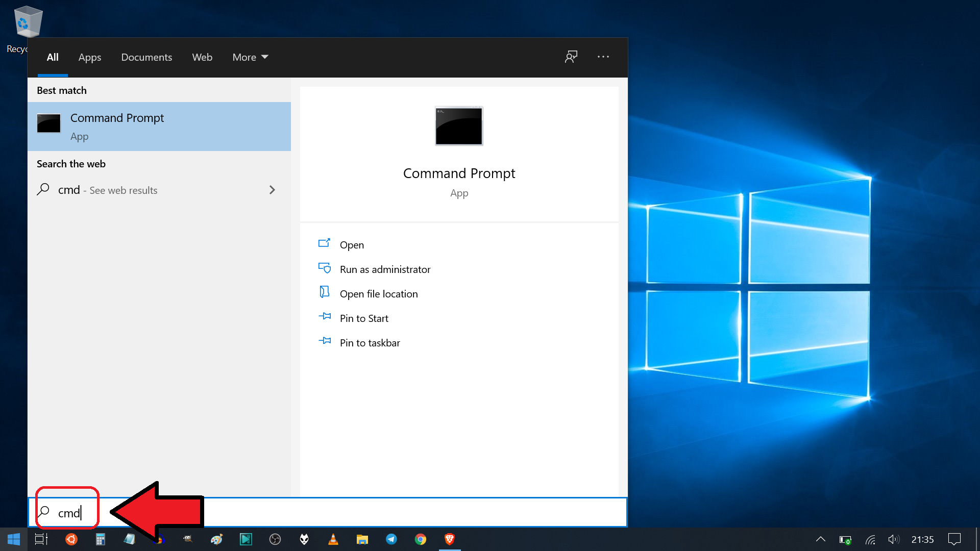
Task: Switch to the Apps search tab
Action: coord(90,57)
